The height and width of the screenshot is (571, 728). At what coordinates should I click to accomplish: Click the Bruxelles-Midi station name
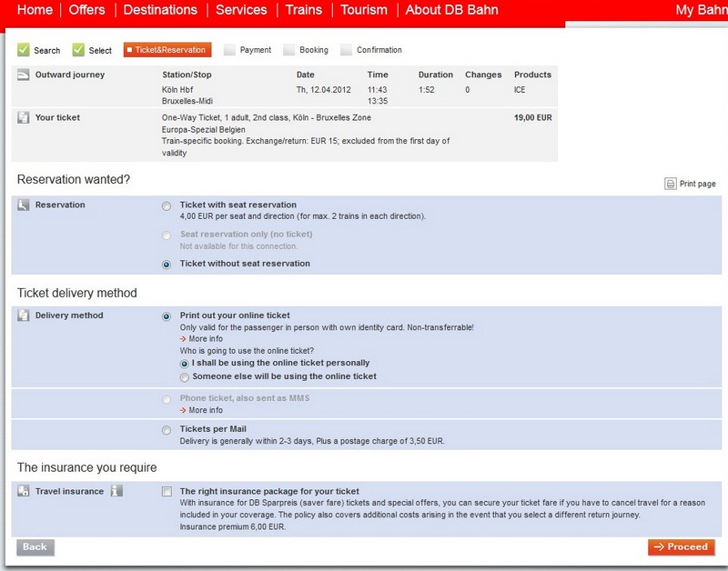[x=187, y=101]
